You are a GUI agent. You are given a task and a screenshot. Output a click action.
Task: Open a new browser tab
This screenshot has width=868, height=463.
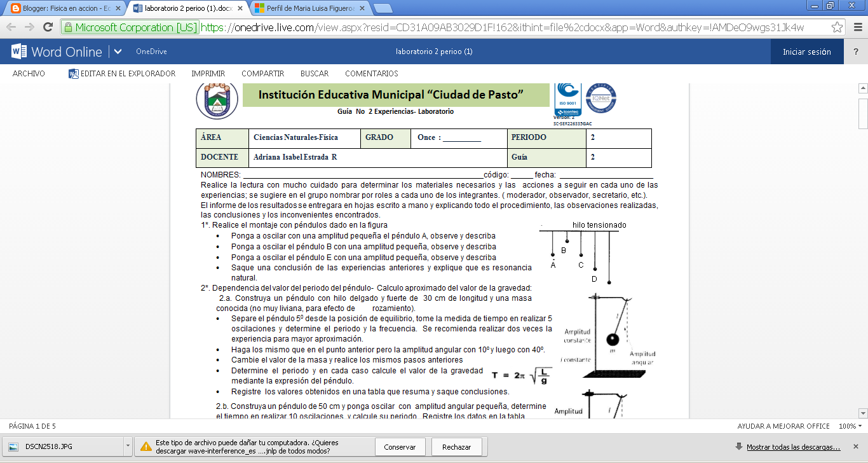383,9
